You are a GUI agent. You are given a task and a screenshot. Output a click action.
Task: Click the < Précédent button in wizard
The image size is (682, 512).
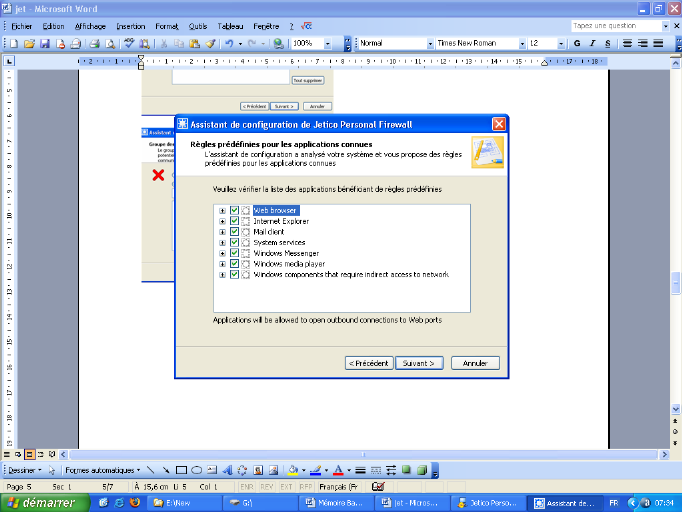click(x=369, y=363)
